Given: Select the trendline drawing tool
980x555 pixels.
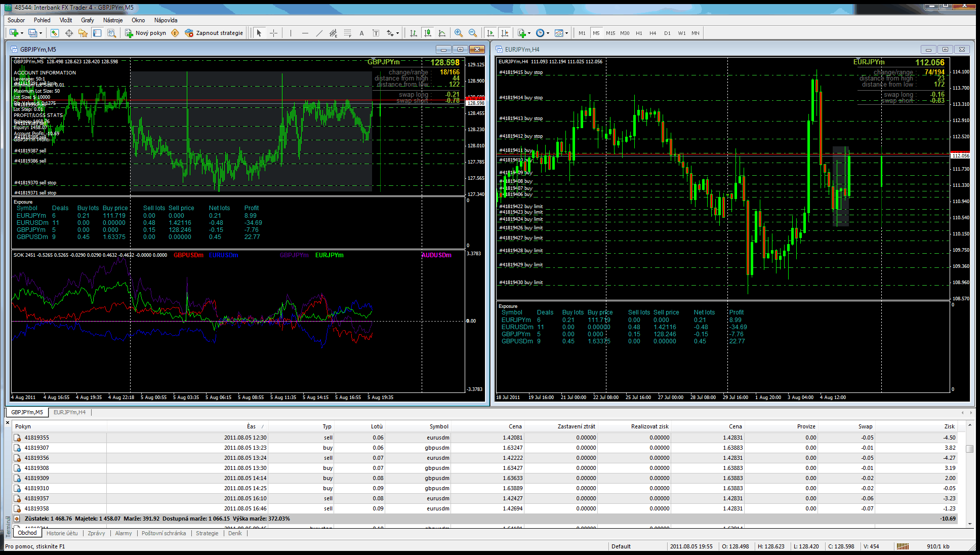Looking at the screenshot, I should coord(319,33).
